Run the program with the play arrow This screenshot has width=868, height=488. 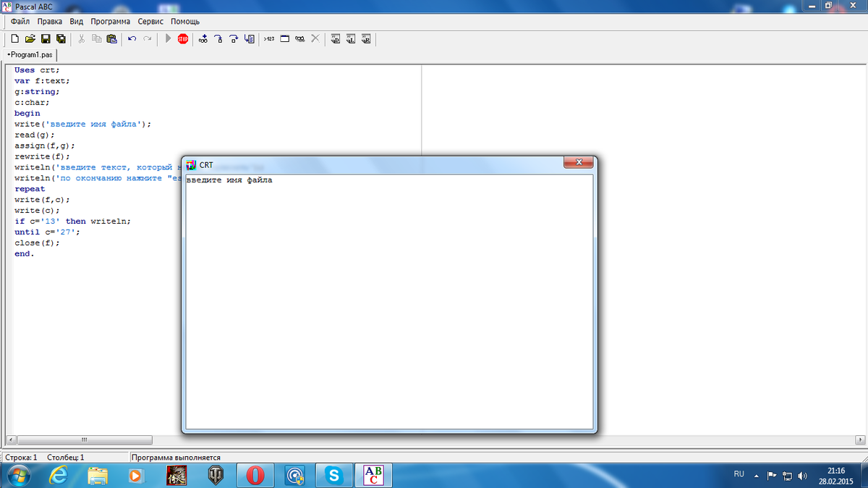point(168,38)
